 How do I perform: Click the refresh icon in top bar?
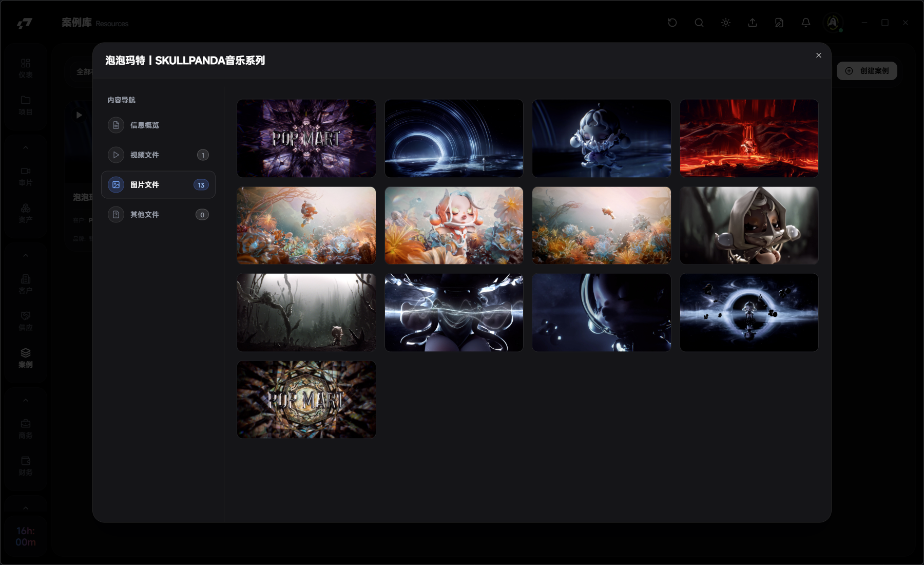click(672, 23)
